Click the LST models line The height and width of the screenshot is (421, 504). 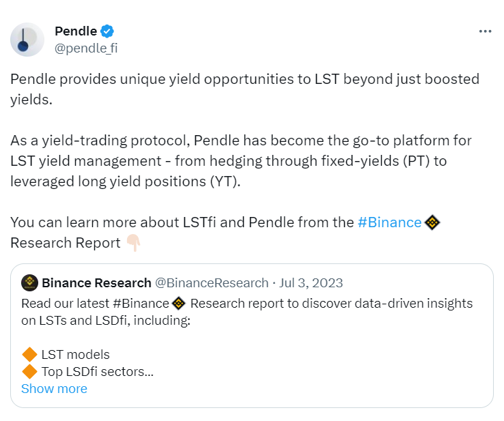pos(76,355)
